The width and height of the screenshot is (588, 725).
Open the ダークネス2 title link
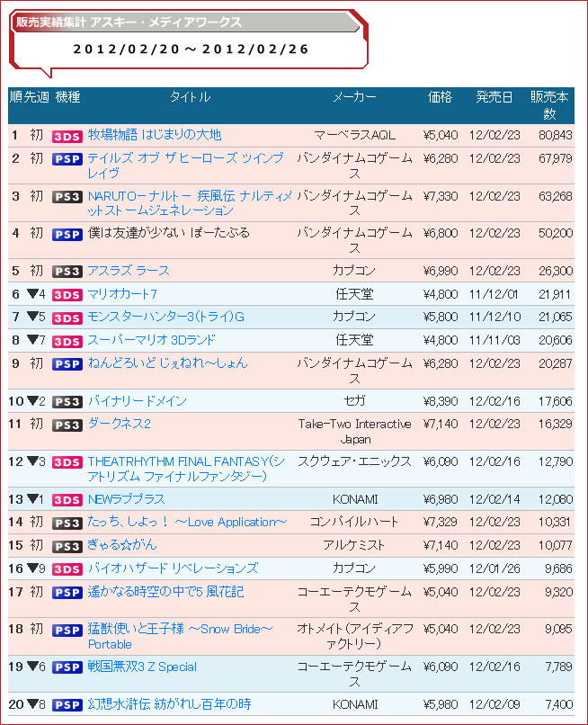(x=120, y=424)
